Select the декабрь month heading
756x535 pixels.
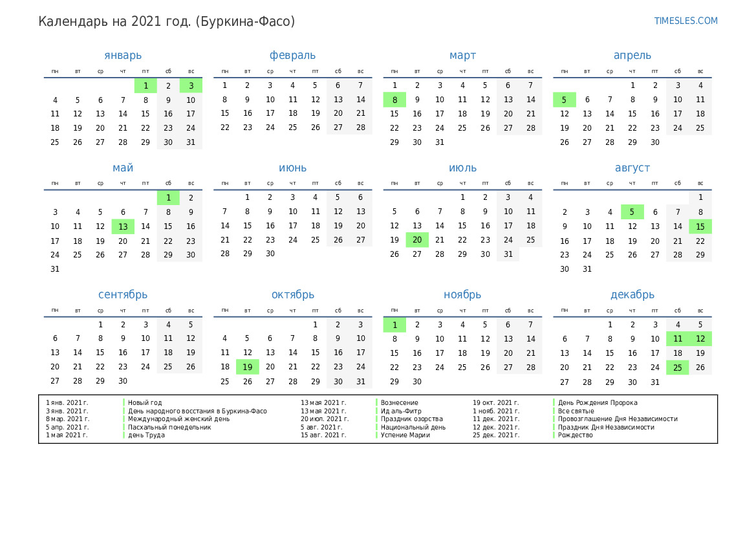point(632,295)
